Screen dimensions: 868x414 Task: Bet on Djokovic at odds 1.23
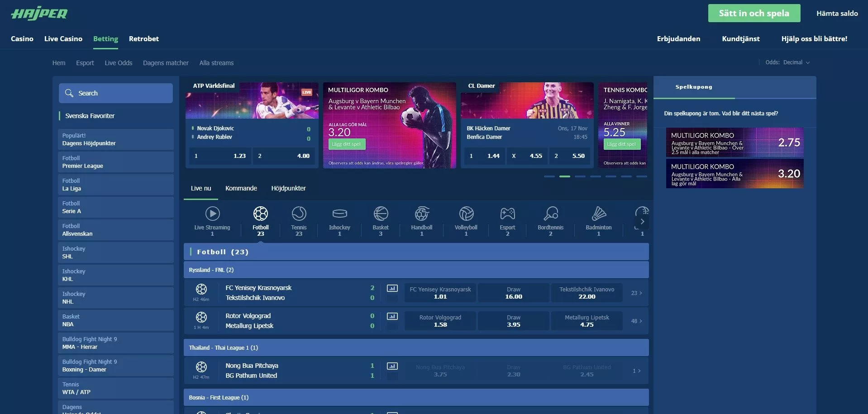[220, 156]
